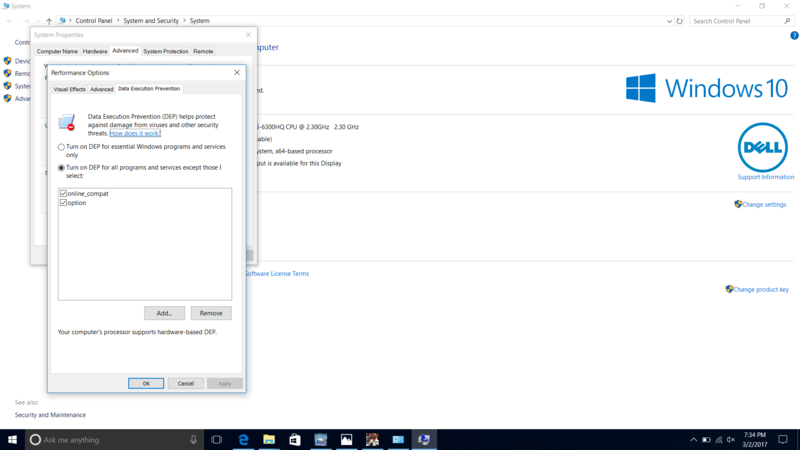Viewport: 800px width, 450px height.
Task: Open Software License Terms link
Action: click(277, 273)
